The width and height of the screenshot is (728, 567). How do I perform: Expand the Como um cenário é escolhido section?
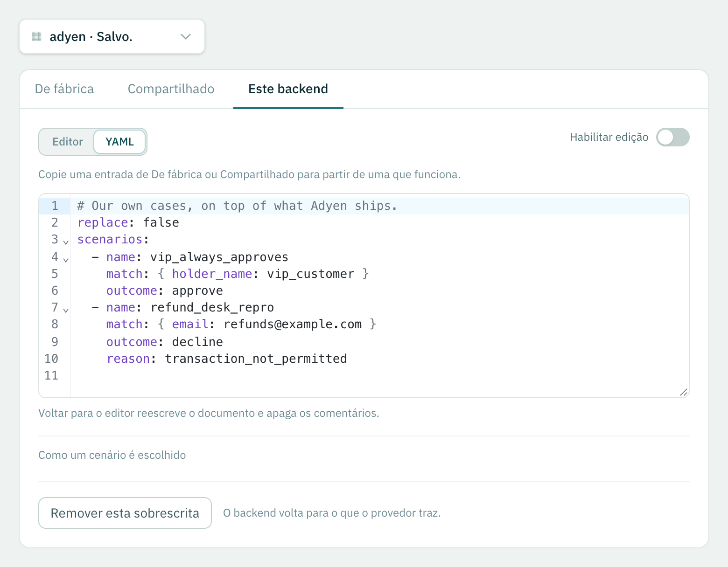point(112,455)
